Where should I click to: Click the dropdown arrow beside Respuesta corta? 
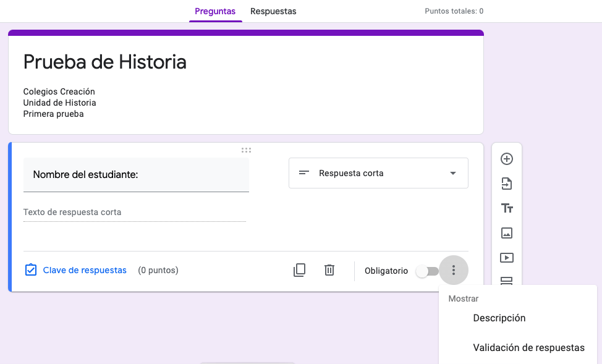pos(453,174)
